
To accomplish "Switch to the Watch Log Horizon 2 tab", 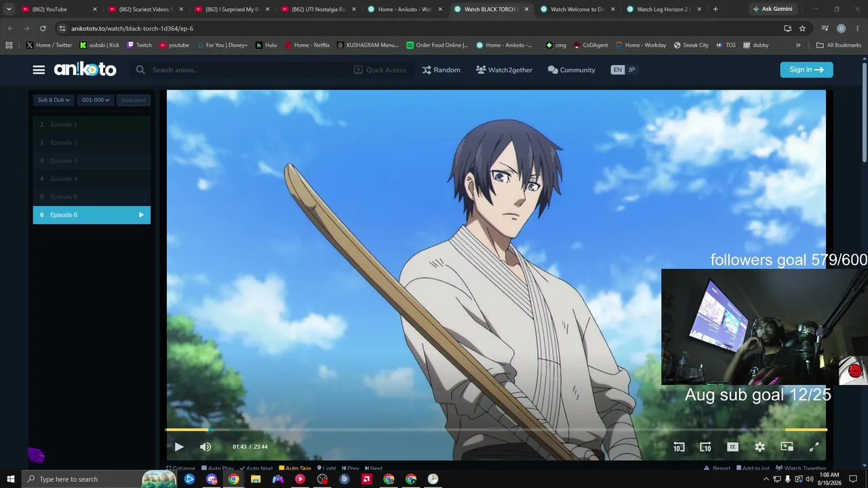I will [x=663, y=9].
